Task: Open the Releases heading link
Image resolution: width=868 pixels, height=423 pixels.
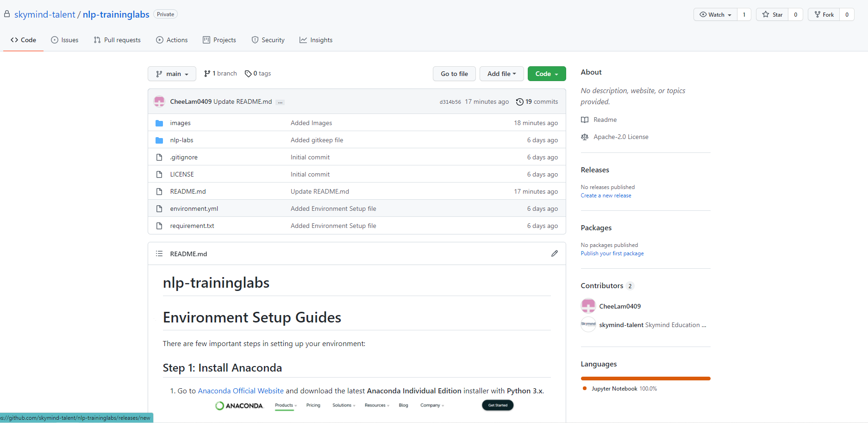Action: click(x=595, y=170)
